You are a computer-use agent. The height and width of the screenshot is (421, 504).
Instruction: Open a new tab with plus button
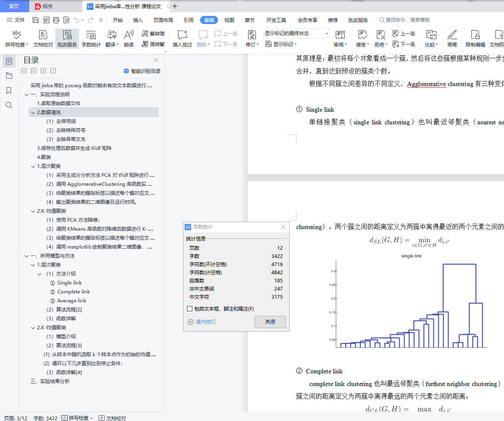[175, 6]
